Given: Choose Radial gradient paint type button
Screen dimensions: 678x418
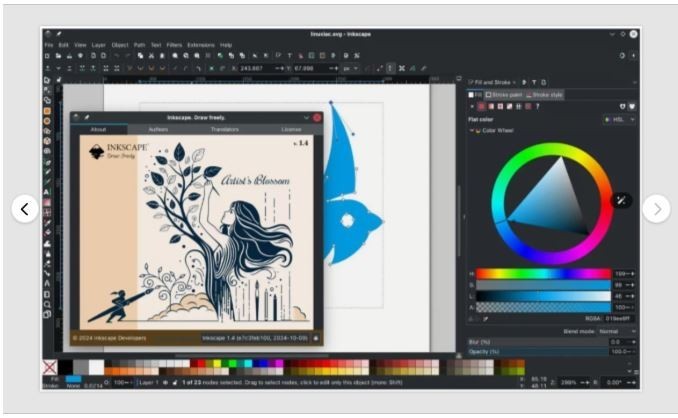Looking at the screenshot, I should pos(500,106).
